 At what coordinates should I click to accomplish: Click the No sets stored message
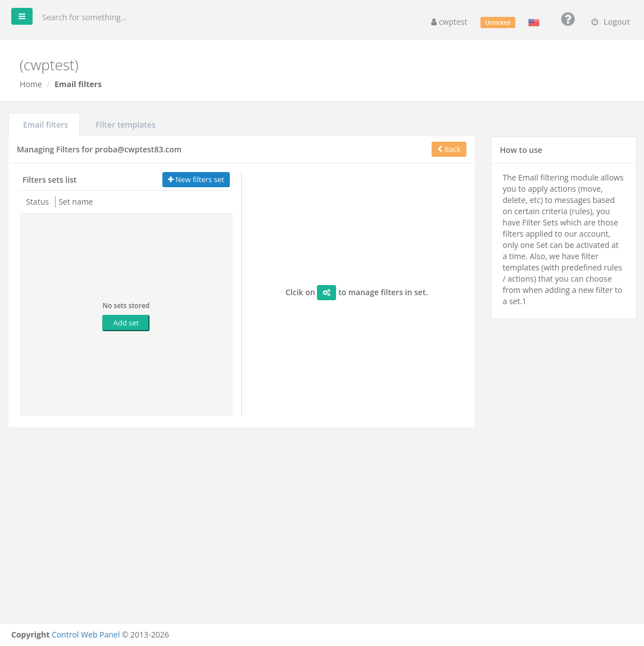coord(126,306)
